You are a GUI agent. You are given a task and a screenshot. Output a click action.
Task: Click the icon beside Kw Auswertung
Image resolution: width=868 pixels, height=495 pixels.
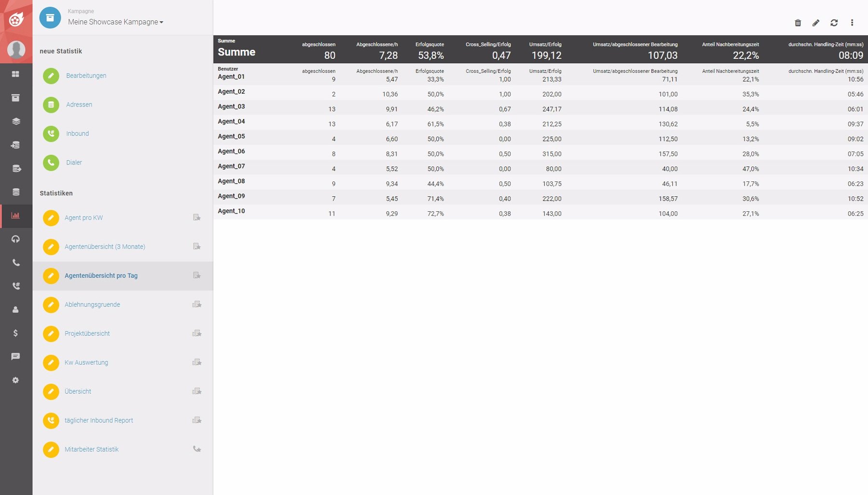click(197, 362)
